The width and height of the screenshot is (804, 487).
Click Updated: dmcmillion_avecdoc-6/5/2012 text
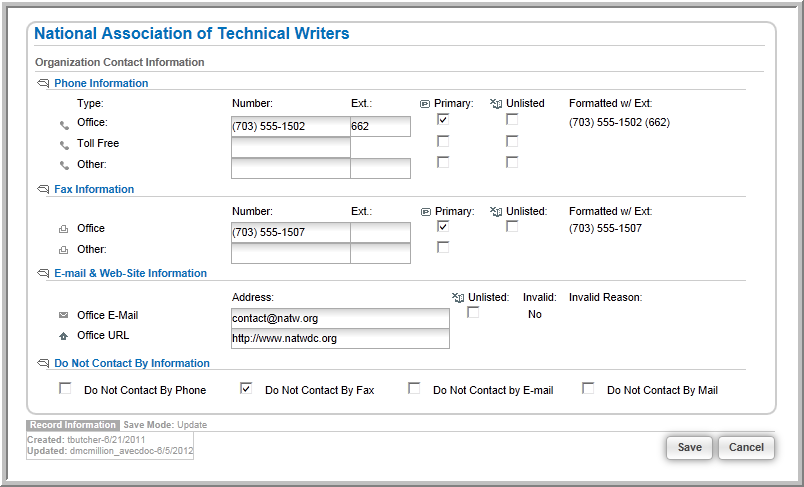110,451
